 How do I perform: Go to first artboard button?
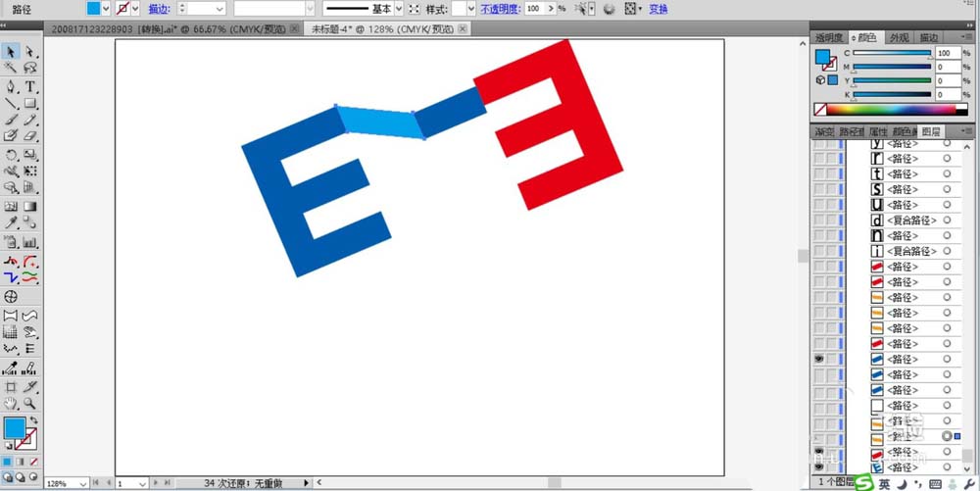coord(96,483)
